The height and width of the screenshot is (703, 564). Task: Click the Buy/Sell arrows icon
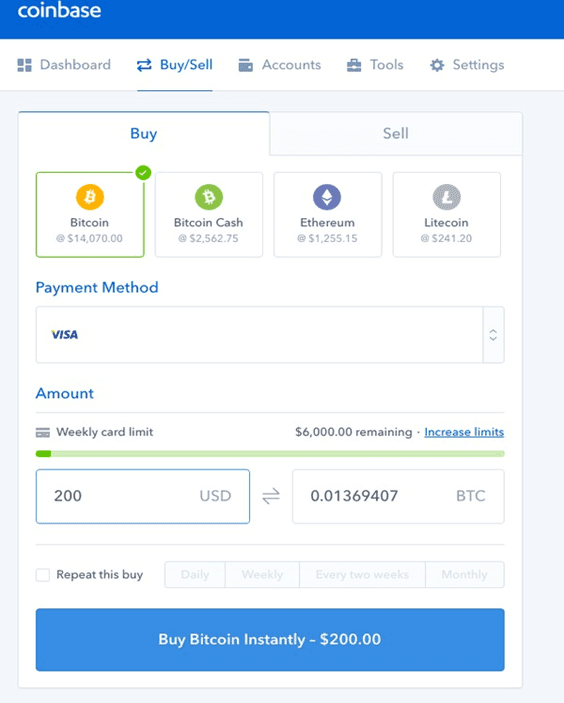(144, 65)
